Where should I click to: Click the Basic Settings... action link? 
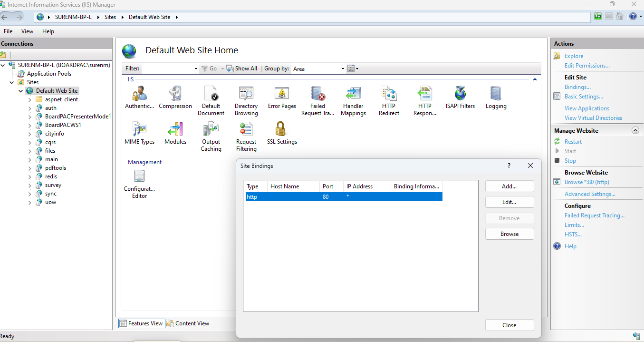tap(584, 97)
